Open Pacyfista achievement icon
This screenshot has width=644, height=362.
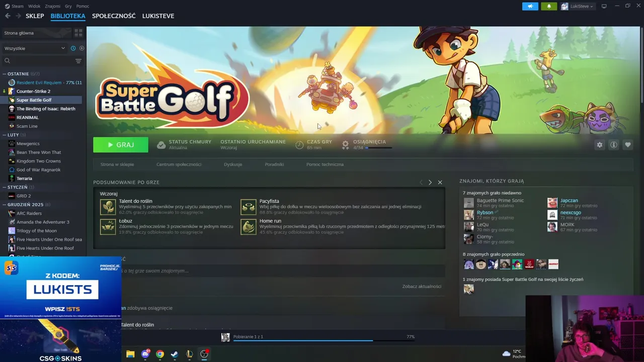pyautogui.click(x=249, y=207)
